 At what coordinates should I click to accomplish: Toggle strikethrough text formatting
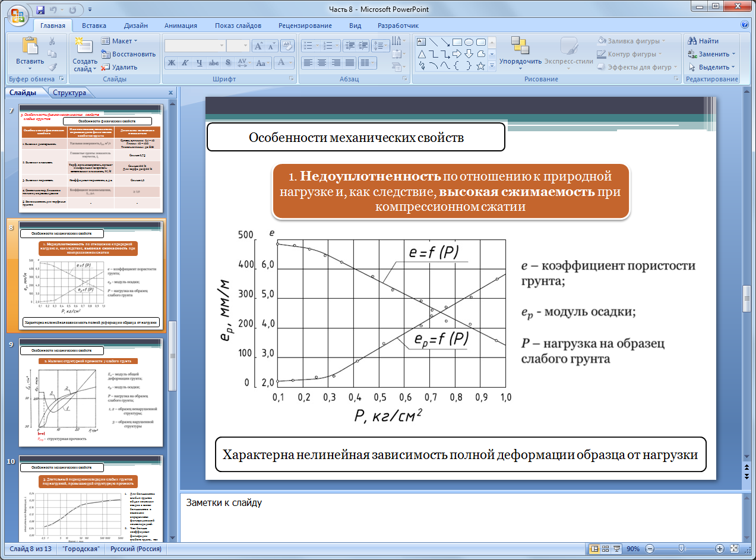213,62
